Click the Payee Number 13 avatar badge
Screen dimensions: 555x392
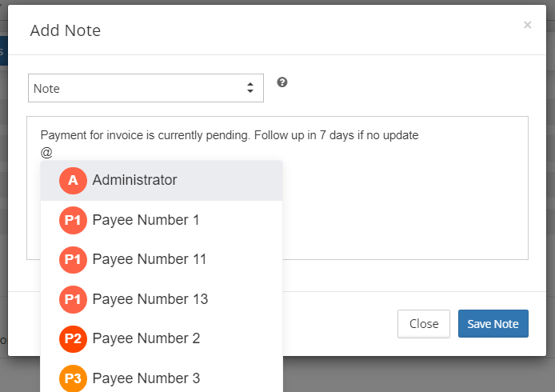(73, 299)
